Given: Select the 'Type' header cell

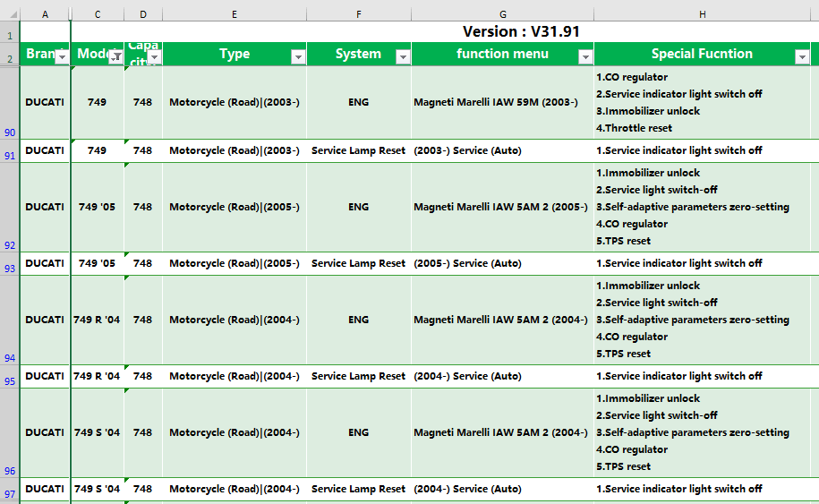Looking at the screenshot, I should tap(235, 55).
